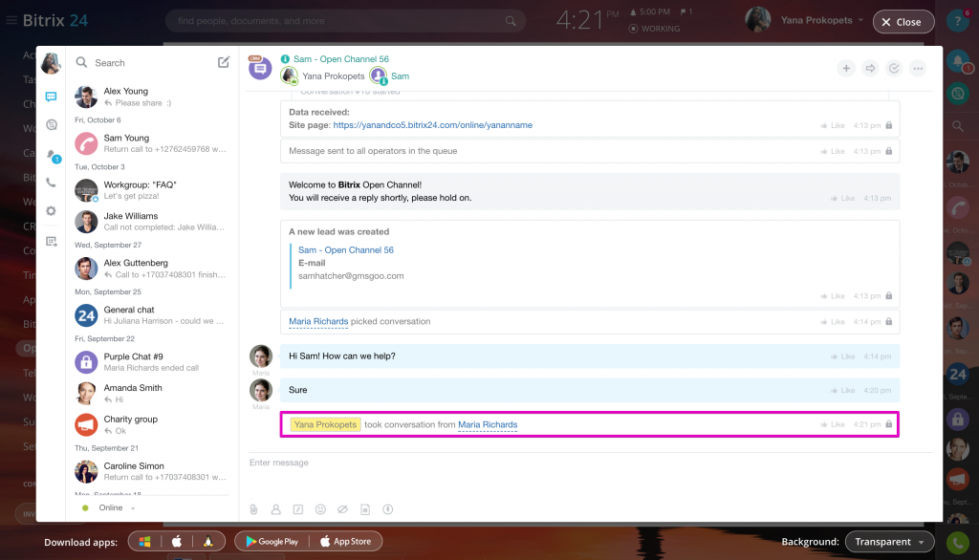Image resolution: width=979 pixels, height=560 pixels.
Task: Click Maria Richards link in picked conversation
Action: pyautogui.click(x=318, y=321)
